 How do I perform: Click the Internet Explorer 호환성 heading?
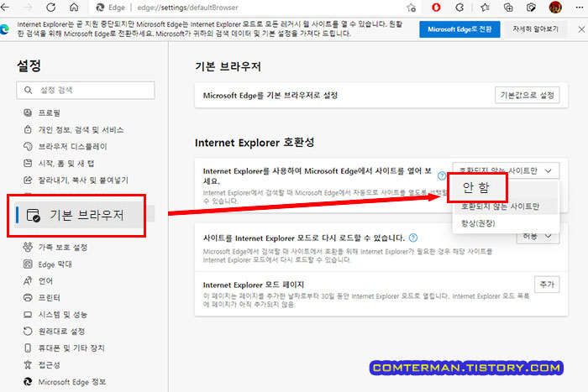[255, 143]
